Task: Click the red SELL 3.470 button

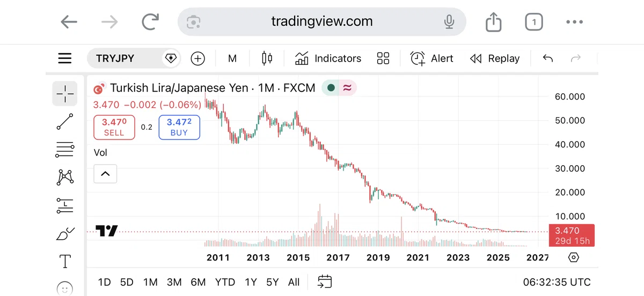Action: tap(114, 128)
